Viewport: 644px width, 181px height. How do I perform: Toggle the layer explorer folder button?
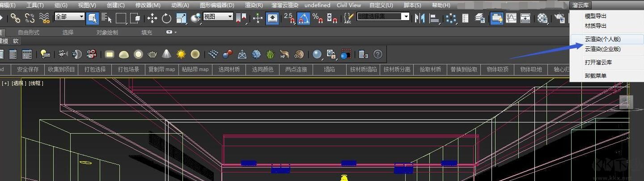(496, 18)
